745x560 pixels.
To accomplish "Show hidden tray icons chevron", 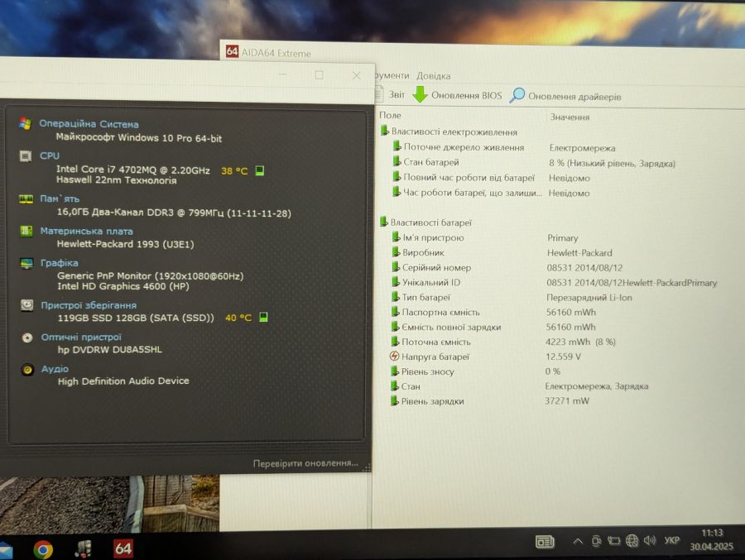I will click(578, 541).
